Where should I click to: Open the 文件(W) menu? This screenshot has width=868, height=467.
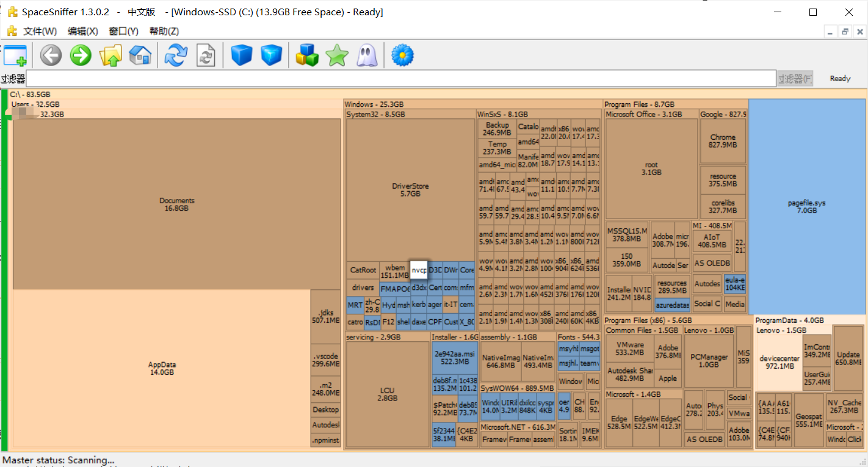tap(40, 31)
